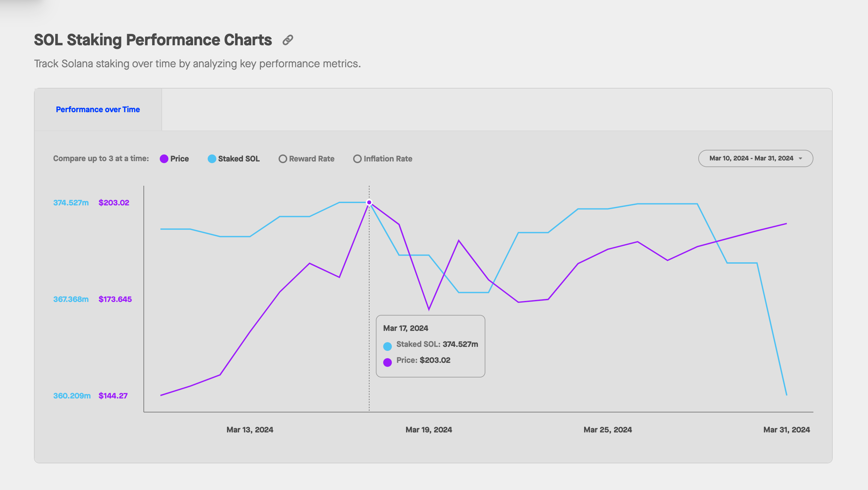This screenshot has height=490, width=868.
Task: Click the highlighted Mar 17 data point
Action: coord(369,202)
